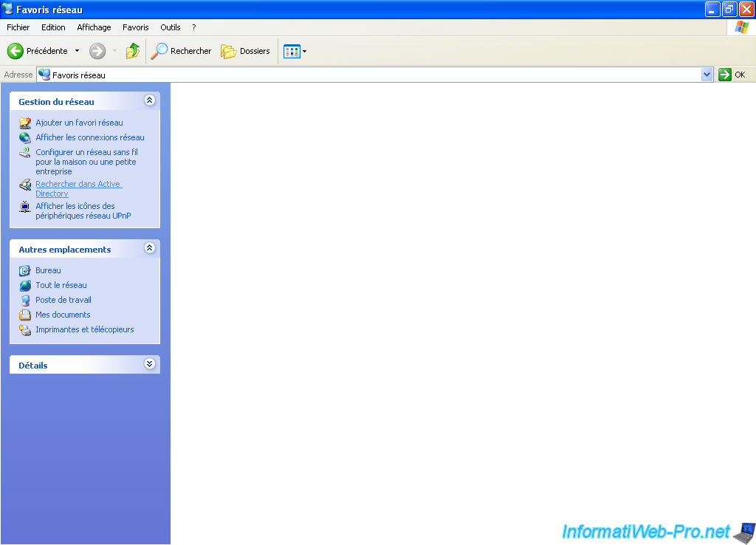
Task: Collapse the Autres emplacements section
Action: pos(150,249)
